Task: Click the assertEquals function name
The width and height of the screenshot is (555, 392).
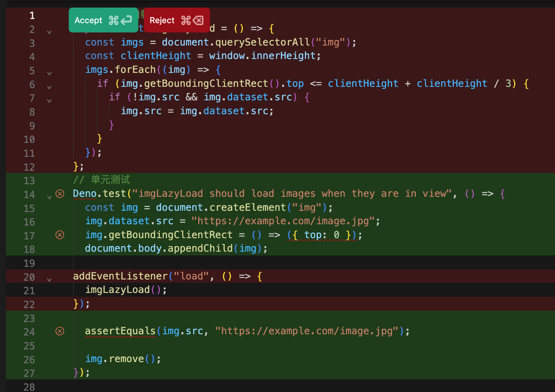Action: coord(120,331)
